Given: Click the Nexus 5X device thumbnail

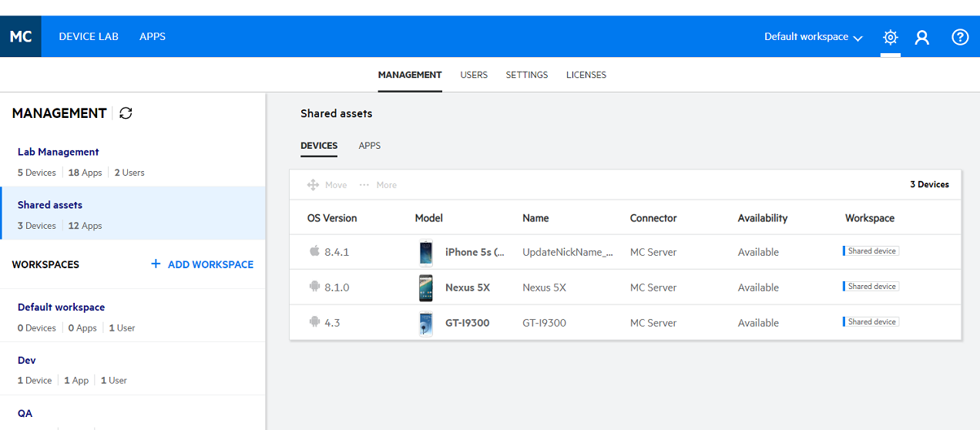Looking at the screenshot, I should [x=426, y=287].
